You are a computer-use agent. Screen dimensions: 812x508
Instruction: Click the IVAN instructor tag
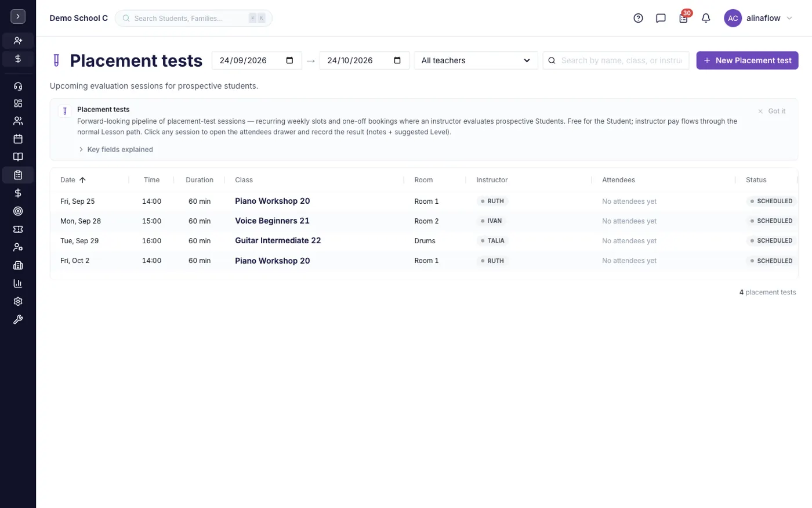click(x=491, y=221)
